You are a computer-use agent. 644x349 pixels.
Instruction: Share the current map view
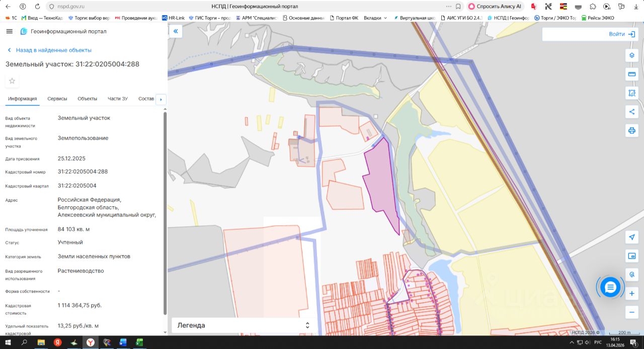(631, 112)
